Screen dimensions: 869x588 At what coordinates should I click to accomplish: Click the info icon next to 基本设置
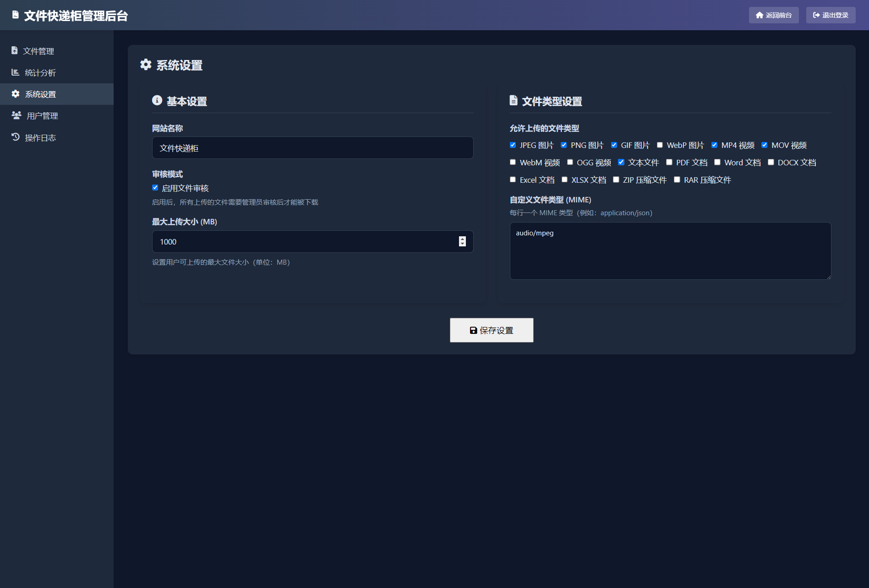tap(156, 100)
